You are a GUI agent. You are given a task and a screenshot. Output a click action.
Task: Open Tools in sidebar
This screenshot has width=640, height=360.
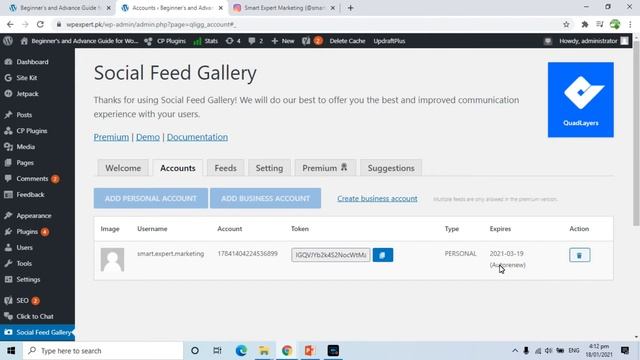tap(24, 264)
